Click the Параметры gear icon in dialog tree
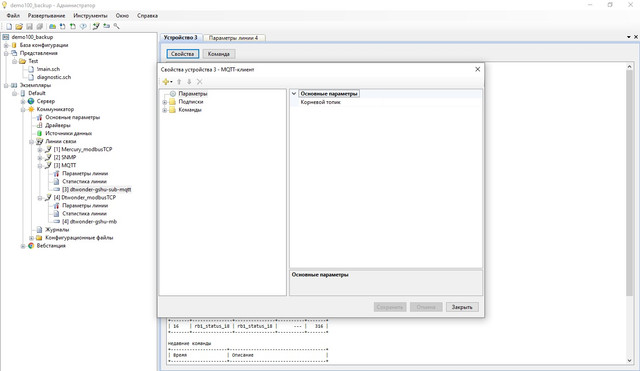This screenshot has width=640, height=371. [173, 94]
